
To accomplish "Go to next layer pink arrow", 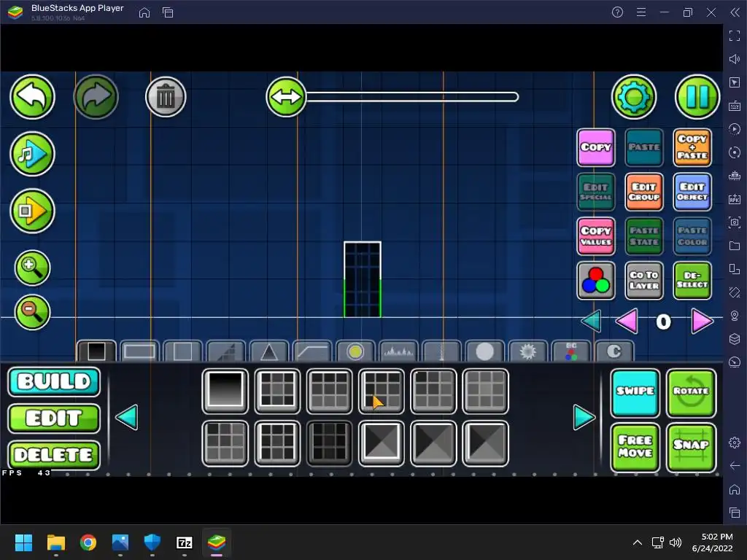I will click(703, 322).
